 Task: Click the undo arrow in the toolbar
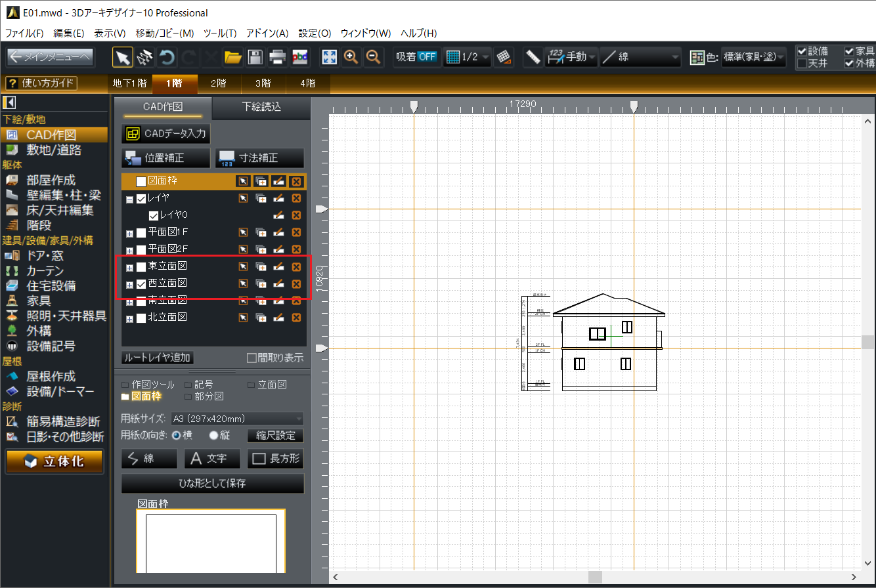167,57
